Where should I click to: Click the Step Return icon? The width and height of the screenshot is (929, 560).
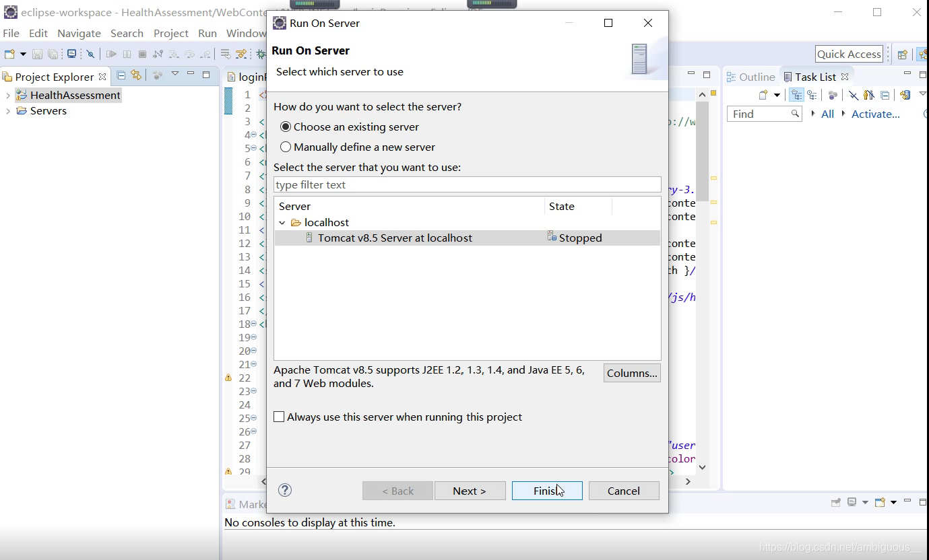(x=205, y=54)
